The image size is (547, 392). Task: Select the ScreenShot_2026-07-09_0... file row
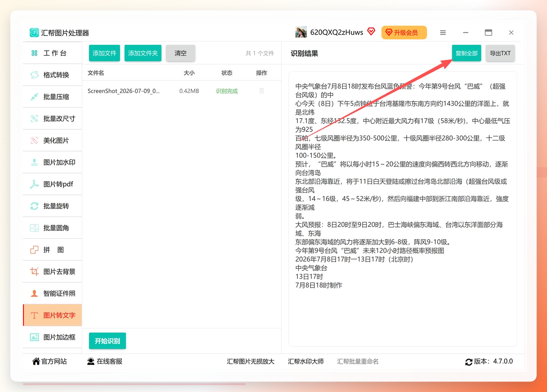click(x=182, y=91)
